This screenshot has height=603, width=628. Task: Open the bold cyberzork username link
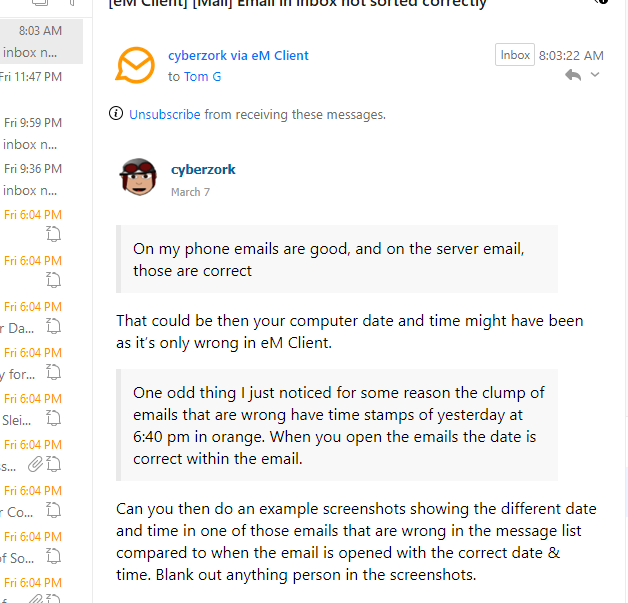click(203, 170)
